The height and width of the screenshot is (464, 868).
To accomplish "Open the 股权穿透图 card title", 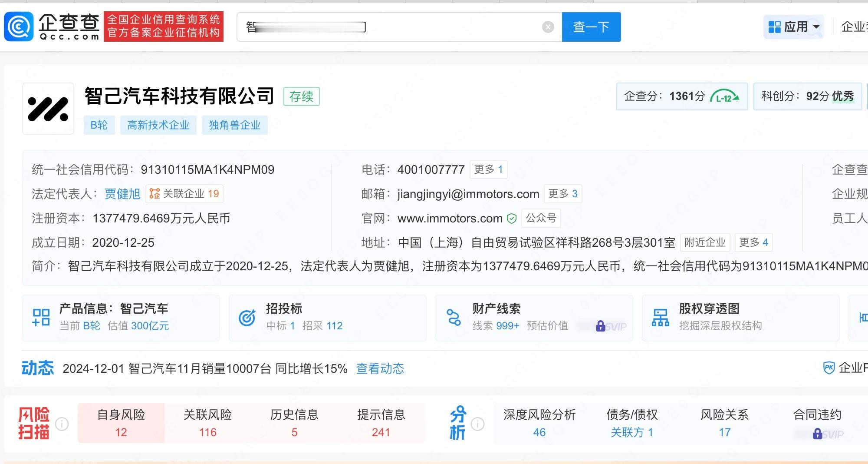I will 709,309.
